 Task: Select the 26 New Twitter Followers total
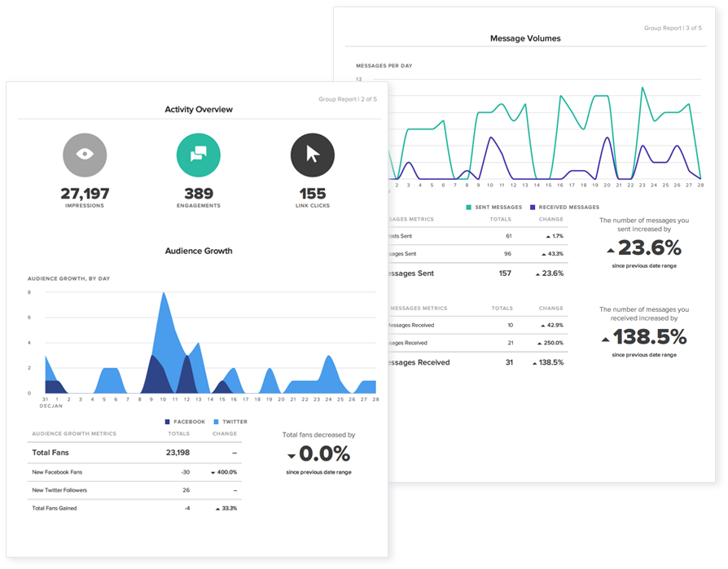pos(186,491)
